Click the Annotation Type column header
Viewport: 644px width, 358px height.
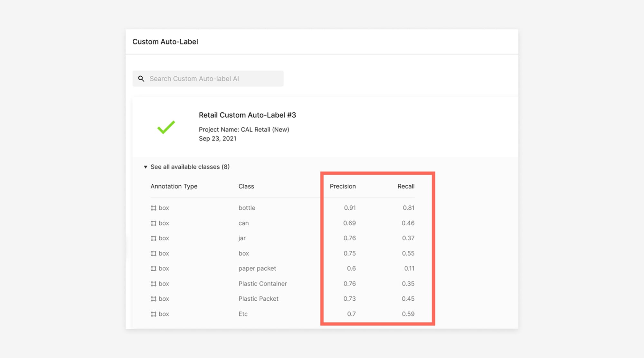coord(174,186)
